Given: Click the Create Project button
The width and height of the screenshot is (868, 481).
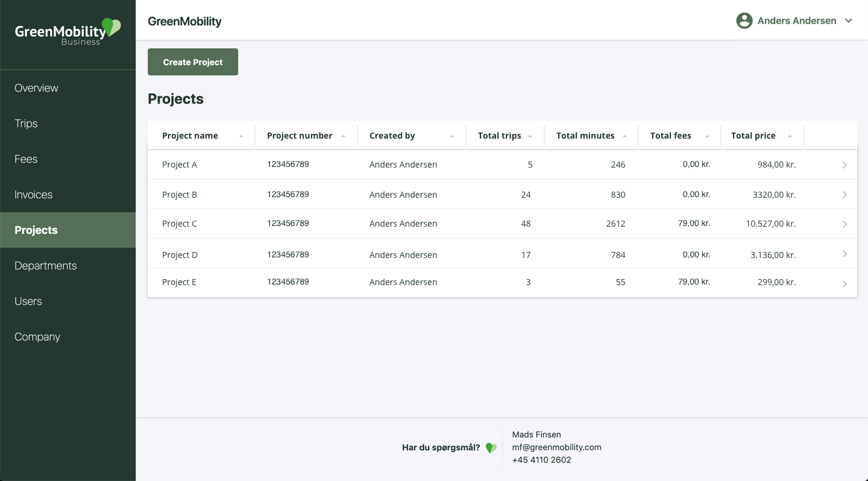Looking at the screenshot, I should point(193,62).
